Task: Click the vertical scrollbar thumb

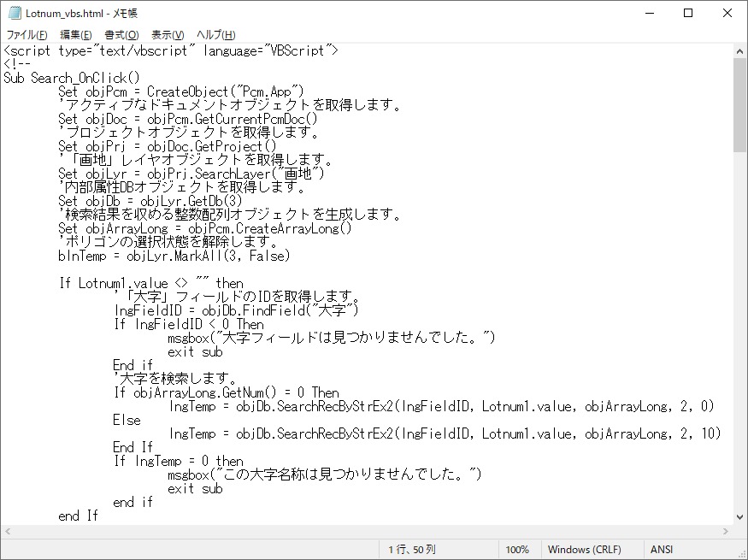Action: tap(740, 105)
